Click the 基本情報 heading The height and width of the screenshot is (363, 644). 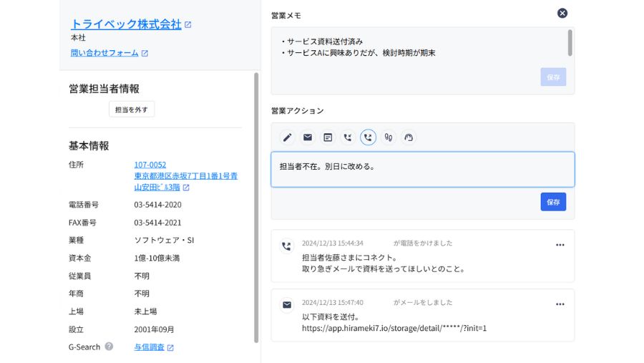click(x=89, y=146)
